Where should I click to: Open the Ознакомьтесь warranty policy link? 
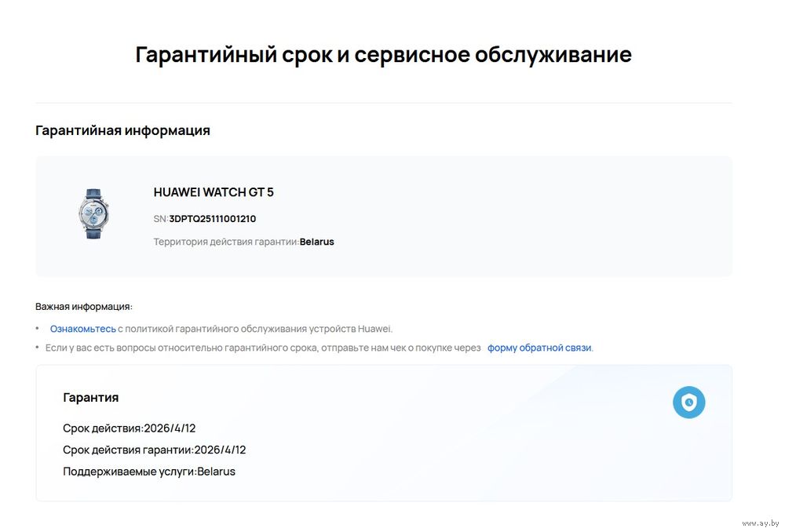click(83, 329)
